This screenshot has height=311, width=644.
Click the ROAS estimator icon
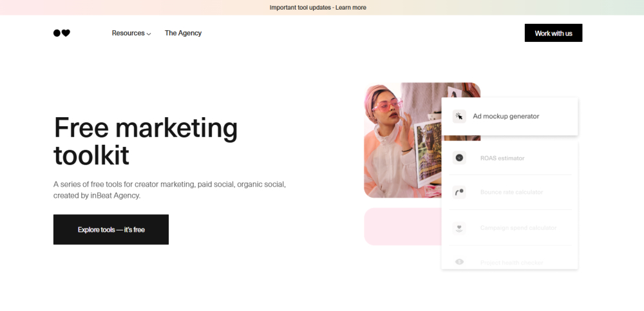(459, 158)
